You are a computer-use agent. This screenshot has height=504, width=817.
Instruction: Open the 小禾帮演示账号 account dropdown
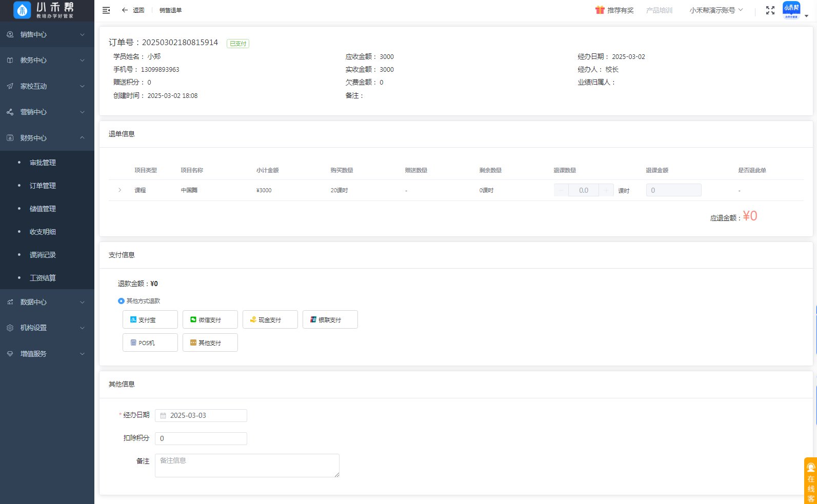pyautogui.click(x=716, y=10)
